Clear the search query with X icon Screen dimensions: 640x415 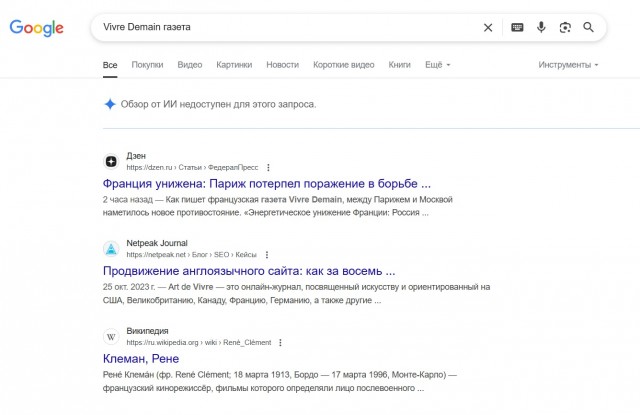pyautogui.click(x=488, y=27)
